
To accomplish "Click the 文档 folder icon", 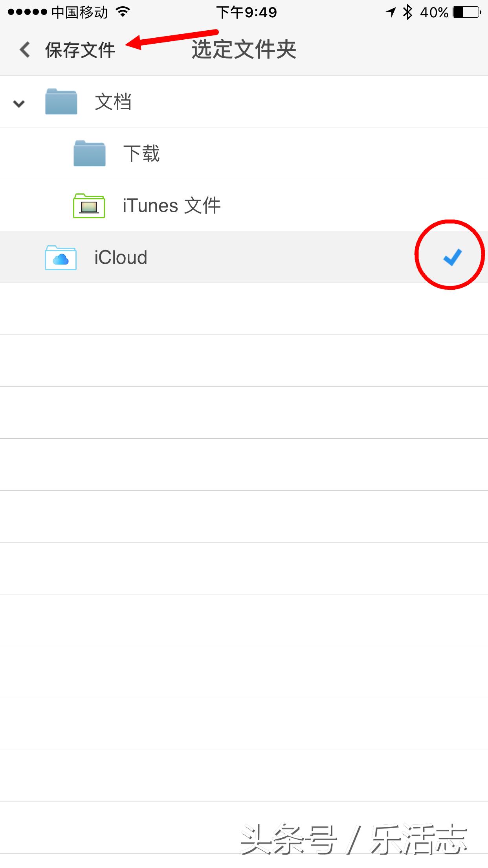I will 61,102.
